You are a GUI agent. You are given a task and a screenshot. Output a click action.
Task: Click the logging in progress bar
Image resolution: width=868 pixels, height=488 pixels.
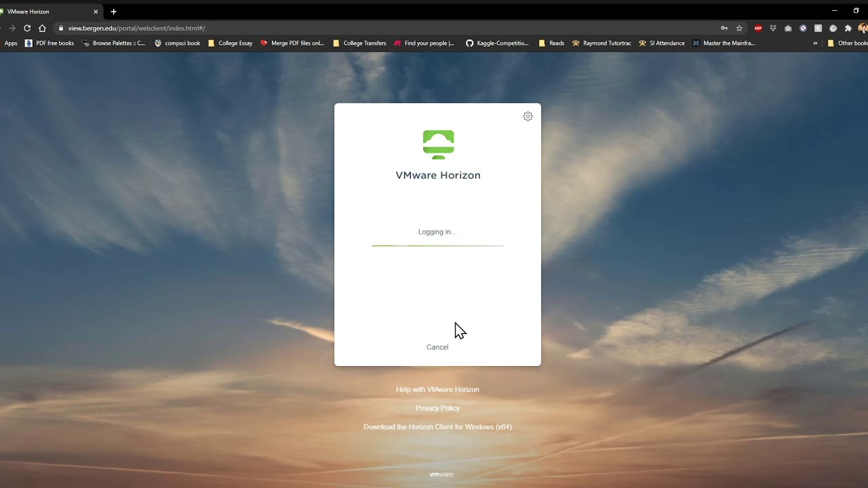coord(437,245)
